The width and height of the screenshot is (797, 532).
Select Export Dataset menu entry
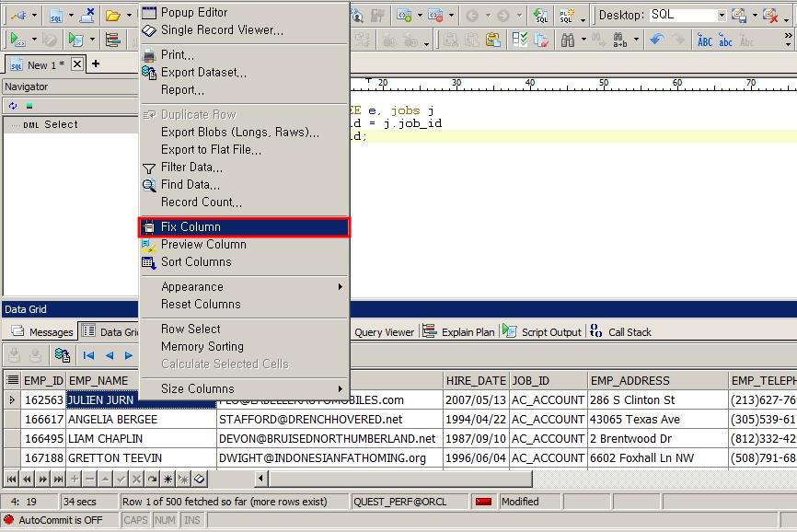click(203, 73)
